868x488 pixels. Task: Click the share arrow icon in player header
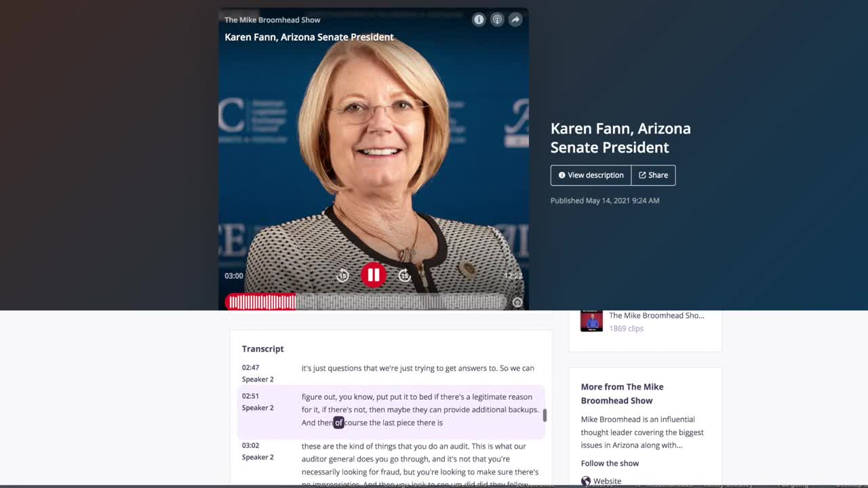(x=515, y=20)
